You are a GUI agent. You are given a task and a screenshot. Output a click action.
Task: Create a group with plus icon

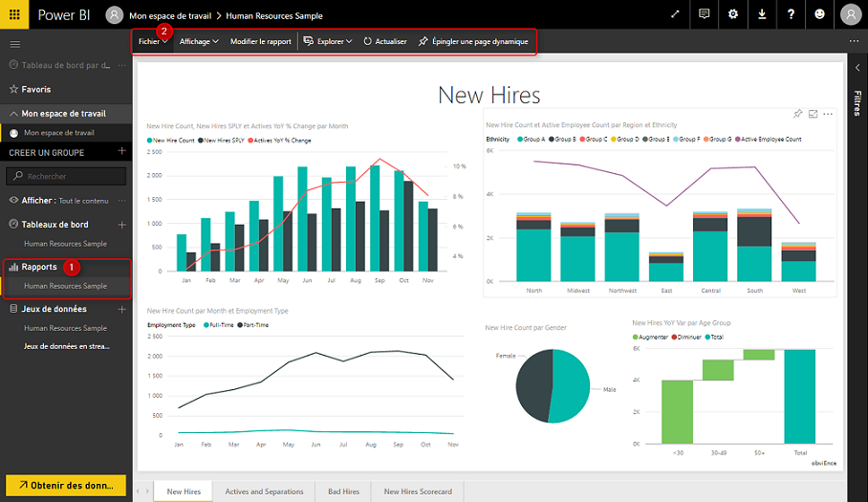[x=121, y=151]
